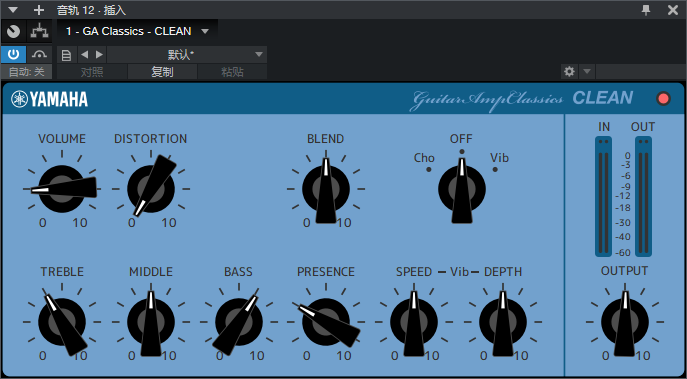Screen dimensions: 687x379
Task: Select the Cho position on mode switch
Action: click(424, 158)
